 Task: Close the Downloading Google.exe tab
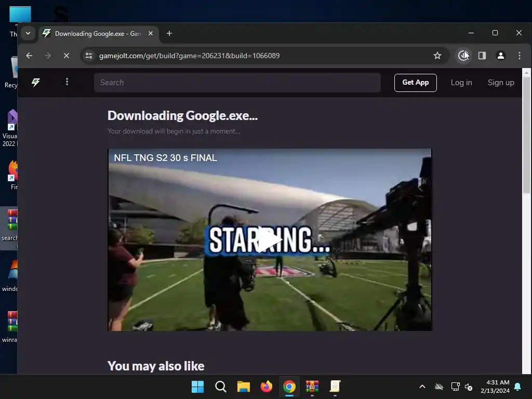[151, 33]
